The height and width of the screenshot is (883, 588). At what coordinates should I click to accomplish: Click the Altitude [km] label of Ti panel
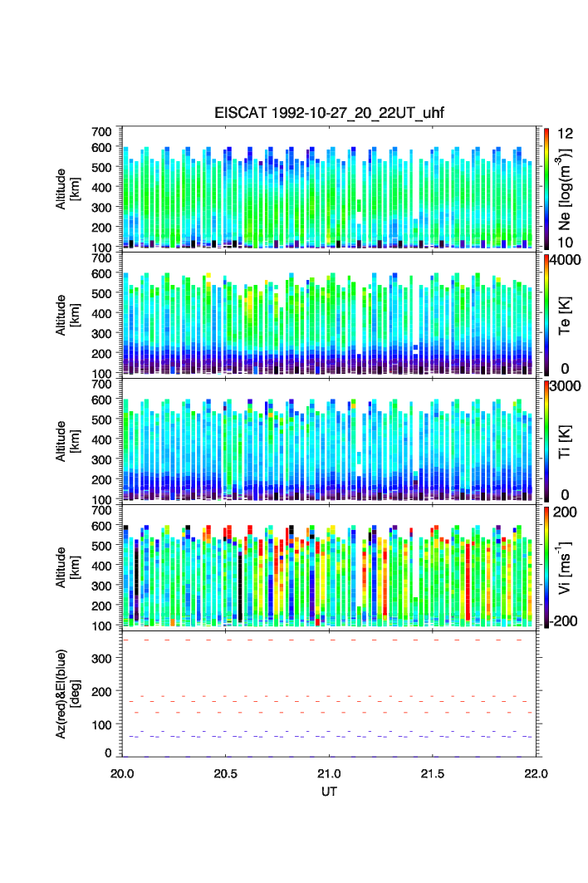pos(67,442)
